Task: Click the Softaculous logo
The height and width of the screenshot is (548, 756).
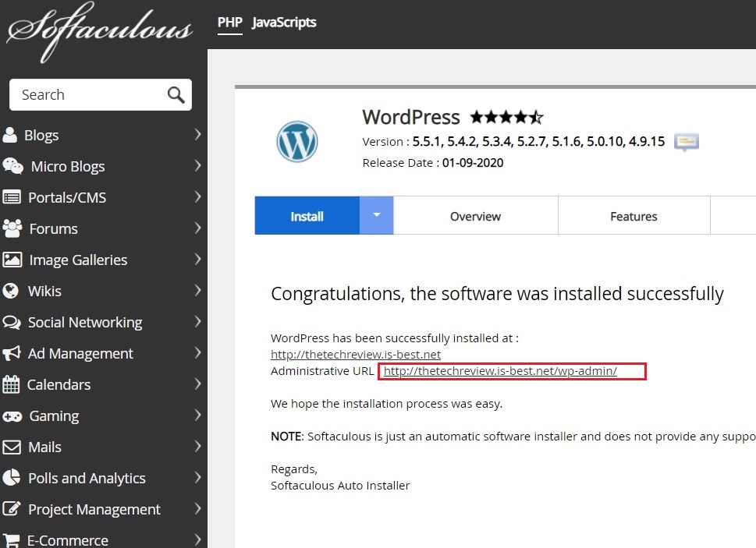Action: pyautogui.click(x=100, y=32)
